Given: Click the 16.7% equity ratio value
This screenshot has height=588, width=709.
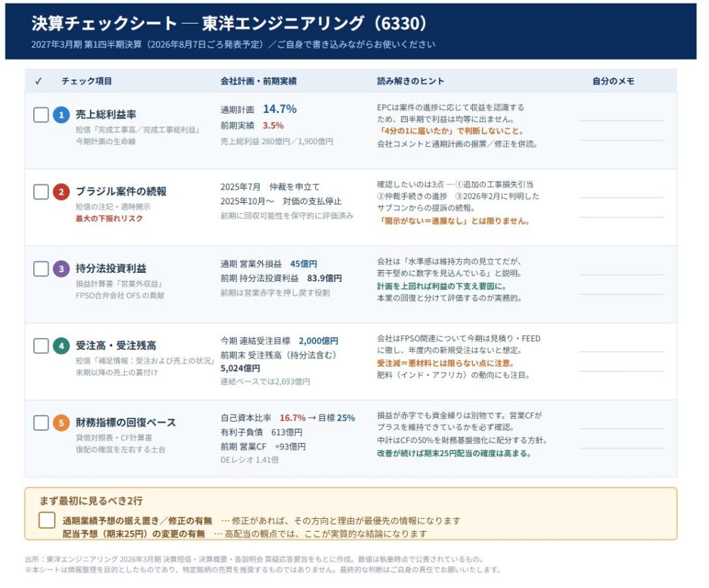Looking at the screenshot, I should (x=293, y=418).
